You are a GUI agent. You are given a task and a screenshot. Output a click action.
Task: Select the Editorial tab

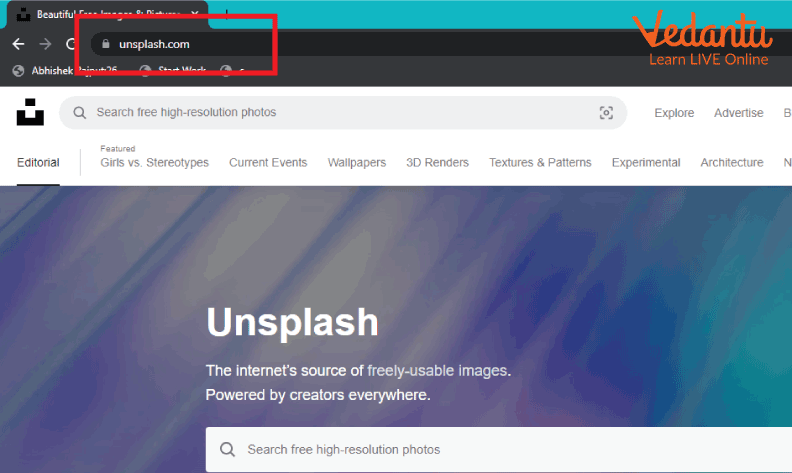click(38, 163)
